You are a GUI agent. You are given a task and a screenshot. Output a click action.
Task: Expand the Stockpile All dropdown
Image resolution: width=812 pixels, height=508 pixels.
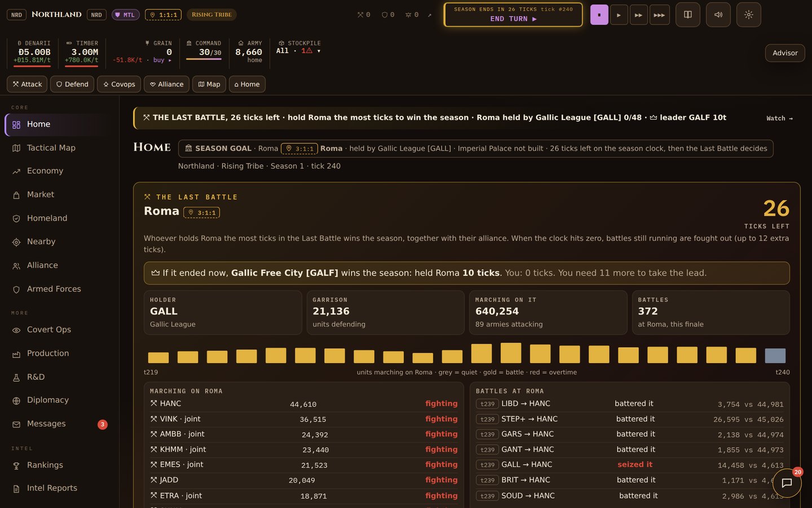coord(299,51)
